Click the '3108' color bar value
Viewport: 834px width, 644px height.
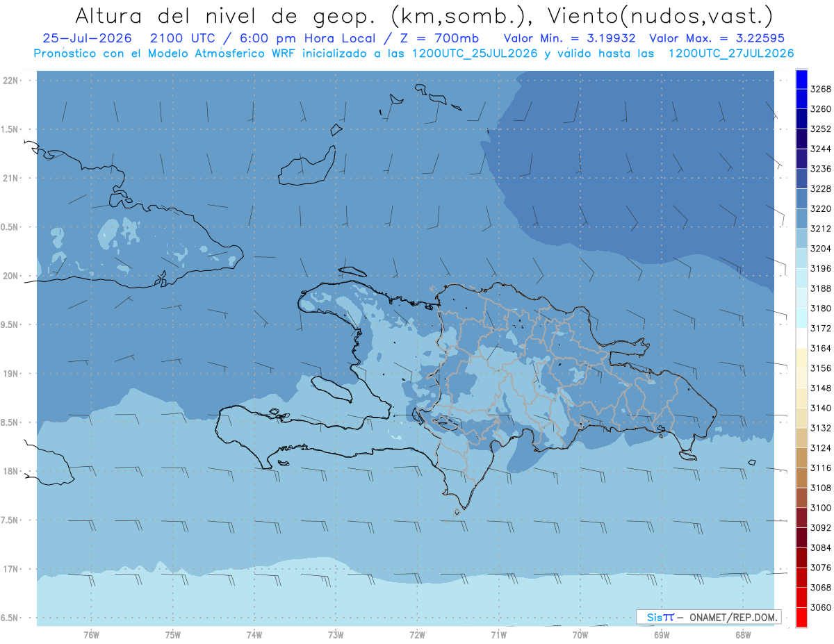[x=821, y=488]
